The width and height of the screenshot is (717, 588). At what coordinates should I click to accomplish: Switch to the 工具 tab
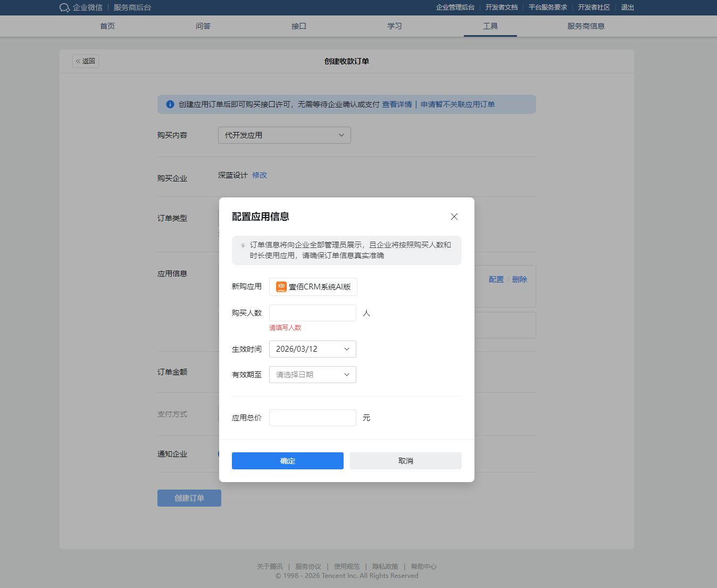[490, 26]
